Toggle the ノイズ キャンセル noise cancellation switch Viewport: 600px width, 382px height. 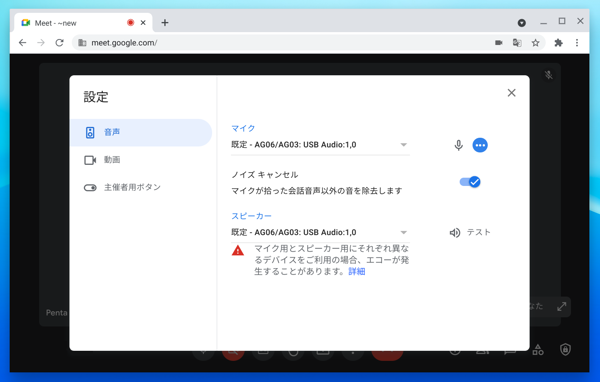click(470, 182)
